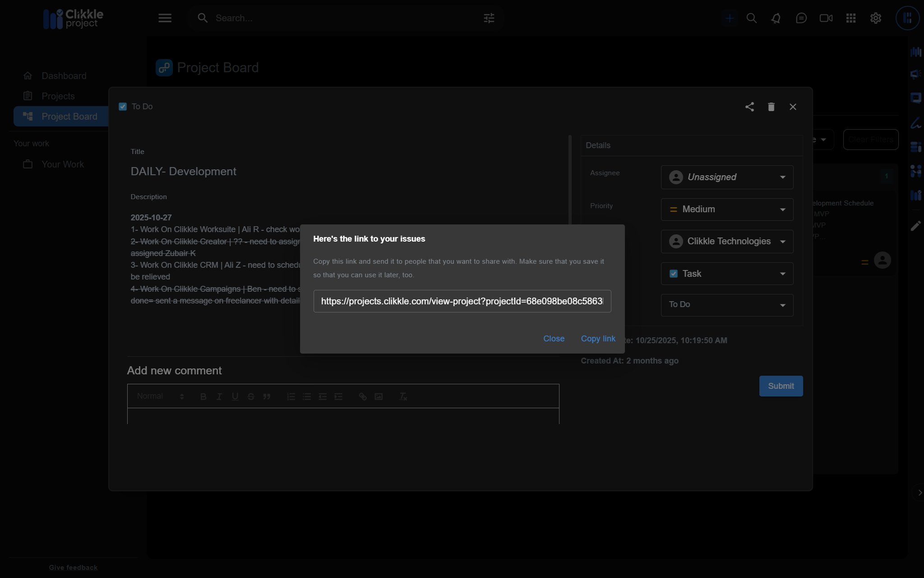Open the apps grid launcher icon
Viewport: 924px width, 578px height.
[x=851, y=18]
